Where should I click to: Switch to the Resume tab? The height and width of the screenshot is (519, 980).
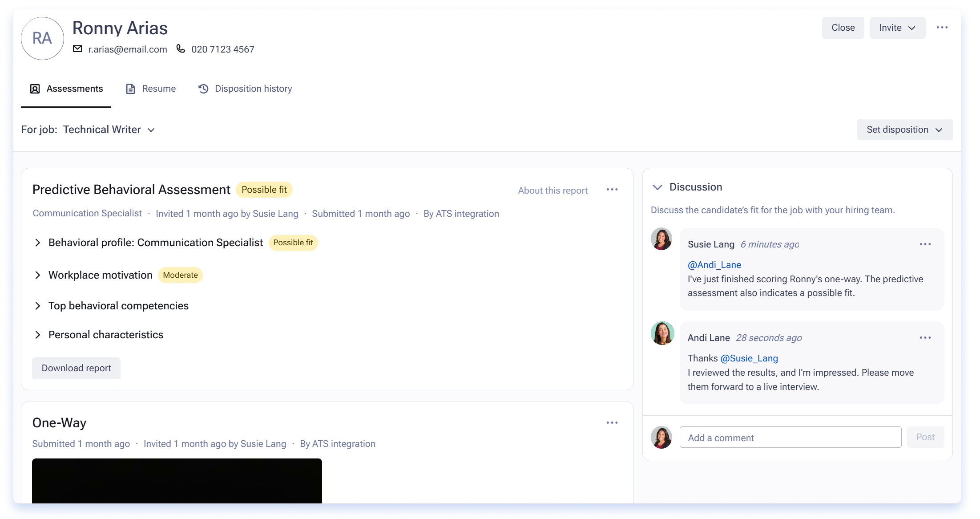tap(151, 89)
